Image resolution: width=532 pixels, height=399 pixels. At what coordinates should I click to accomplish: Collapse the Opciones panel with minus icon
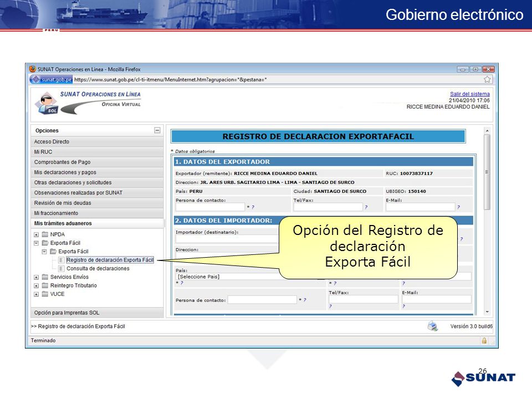pos(157,130)
